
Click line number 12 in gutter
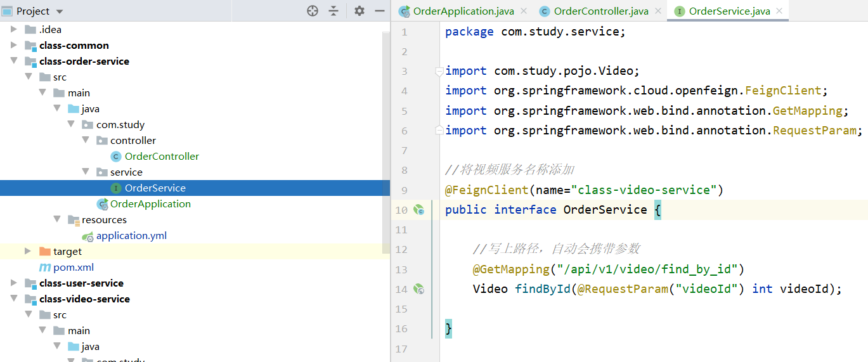[x=401, y=249]
